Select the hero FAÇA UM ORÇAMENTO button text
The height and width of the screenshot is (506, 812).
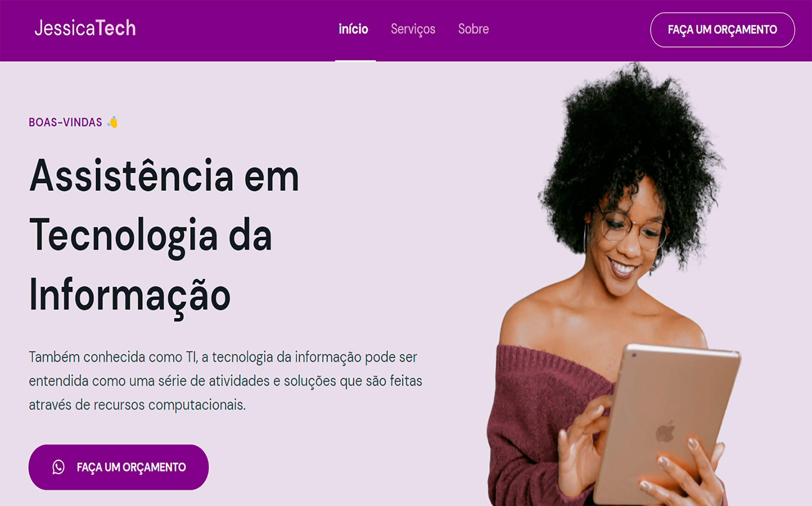pyautogui.click(x=131, y=467)
